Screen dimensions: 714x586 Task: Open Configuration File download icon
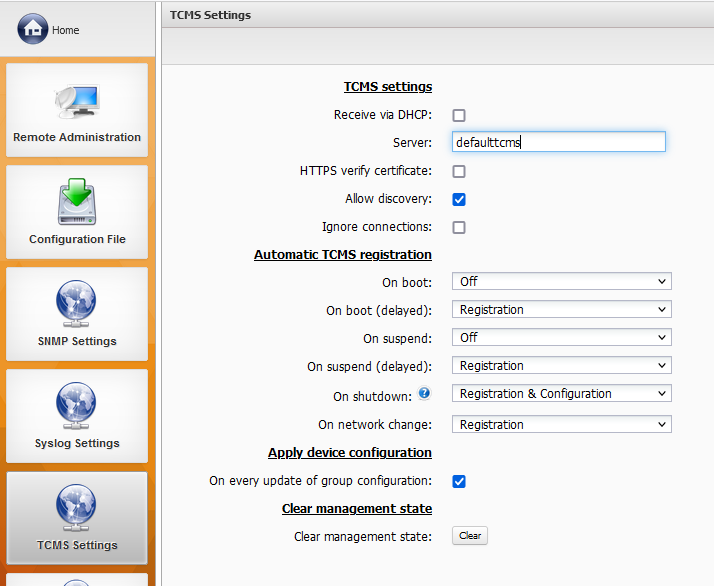point(77,201)
